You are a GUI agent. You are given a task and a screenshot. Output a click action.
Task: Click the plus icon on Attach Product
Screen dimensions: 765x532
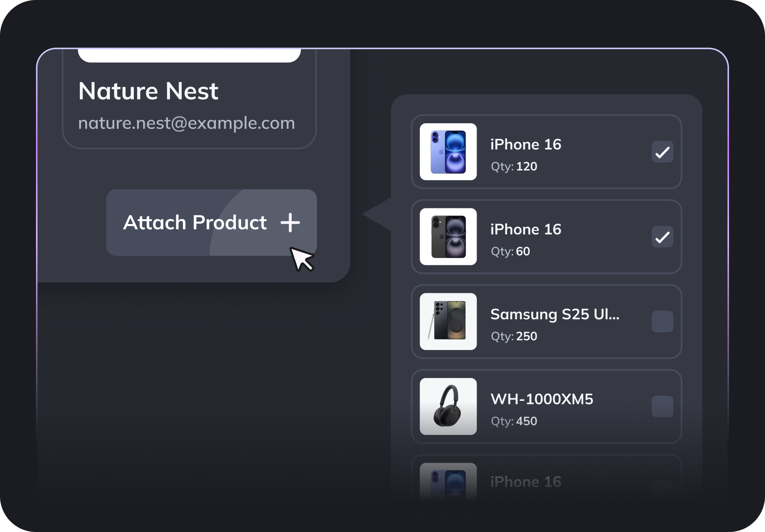click(290, 223)
